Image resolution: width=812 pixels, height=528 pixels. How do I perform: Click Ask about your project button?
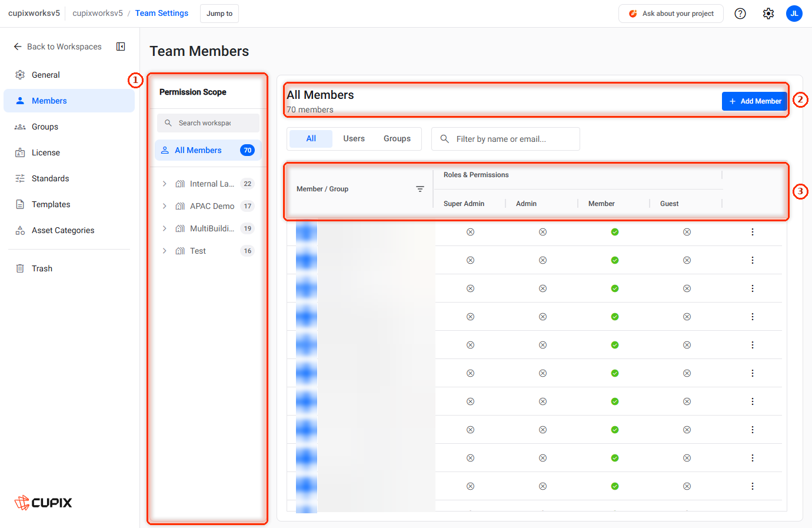[671, 14]
